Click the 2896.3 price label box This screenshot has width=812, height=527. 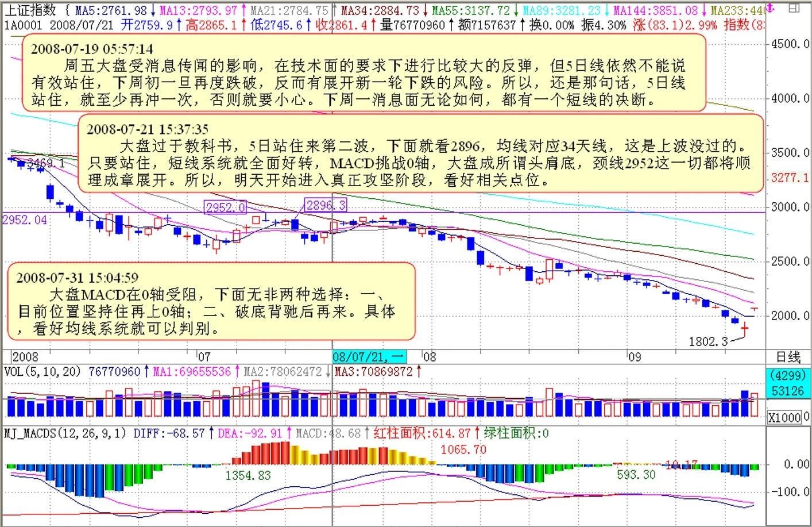coord(326,205)
